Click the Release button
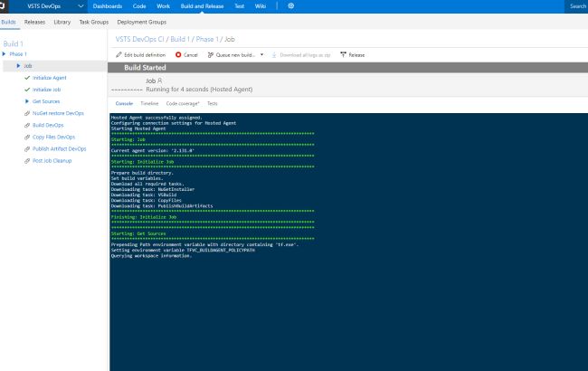588x371 pixels. coord(353,55)
